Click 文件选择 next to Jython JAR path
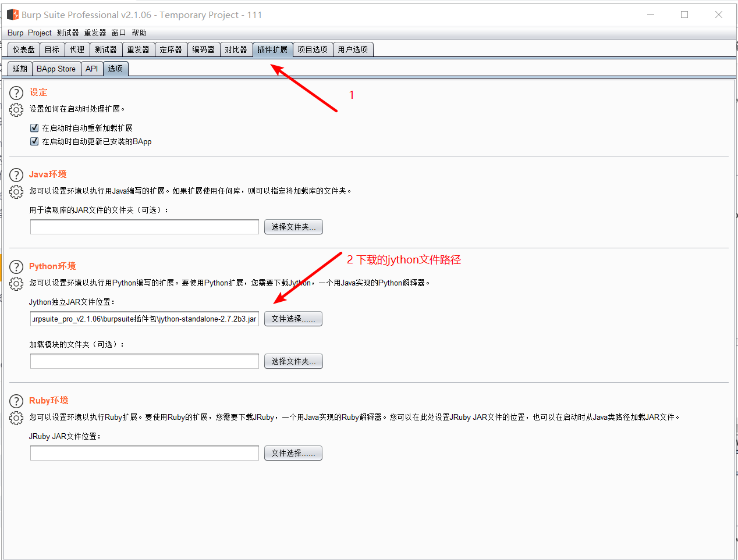The height and width of the screenshot is (560, 738). pyautogui.click(x=293, y=319)
